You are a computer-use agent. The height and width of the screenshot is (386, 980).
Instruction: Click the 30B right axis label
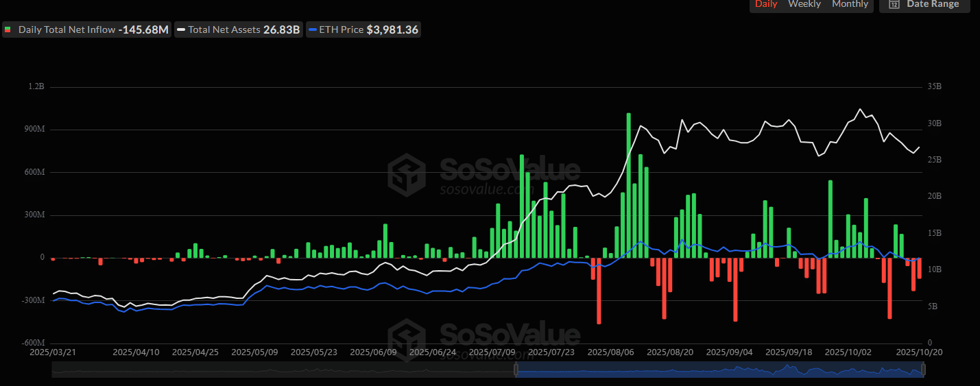click(x=934, y=123)
